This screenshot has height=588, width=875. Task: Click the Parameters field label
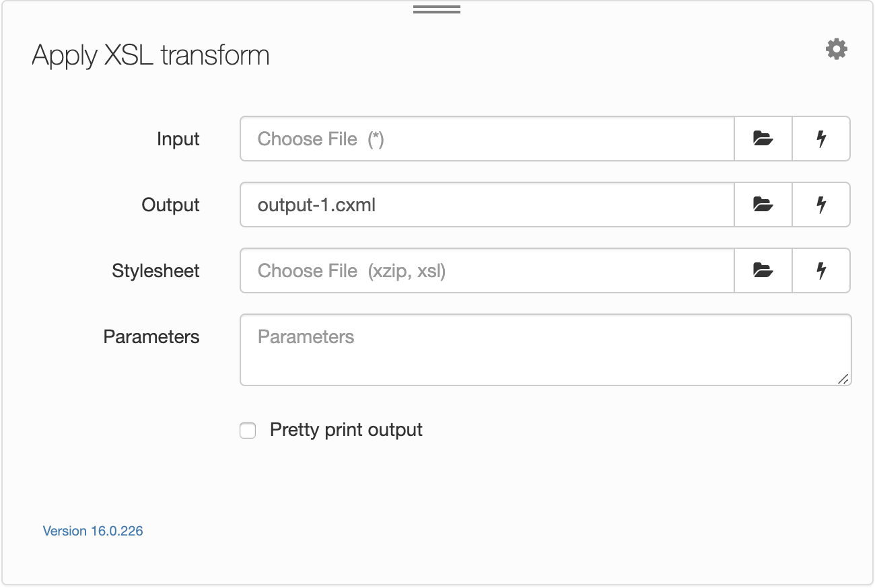click(151, 337)
